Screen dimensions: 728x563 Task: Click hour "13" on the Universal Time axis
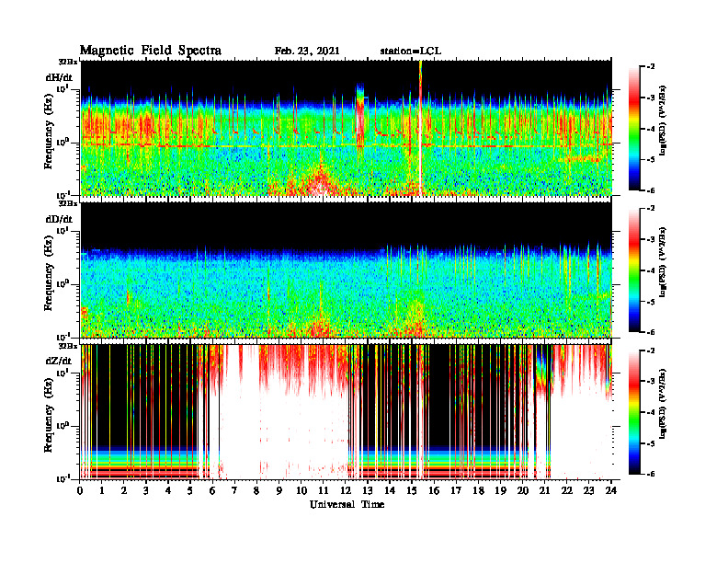368,491
